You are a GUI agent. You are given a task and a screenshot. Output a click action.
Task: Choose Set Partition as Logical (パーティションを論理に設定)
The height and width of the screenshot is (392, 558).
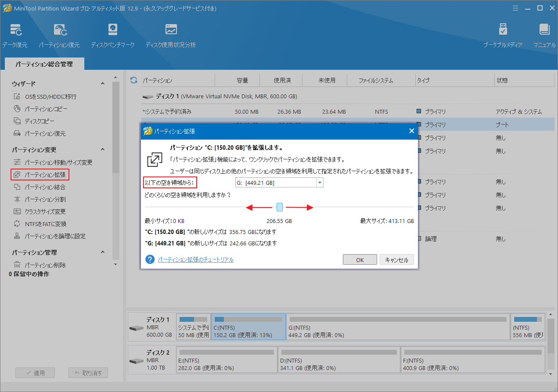click(x=49, y=236)
